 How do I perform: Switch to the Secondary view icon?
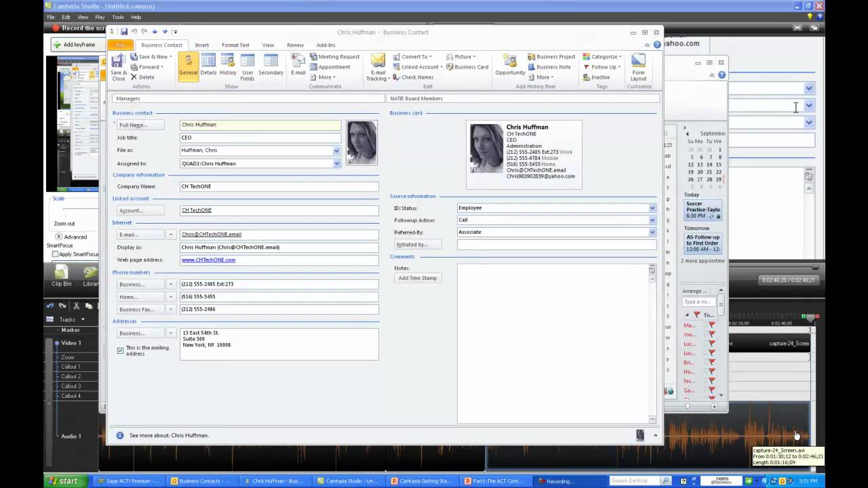pos(271,65)
